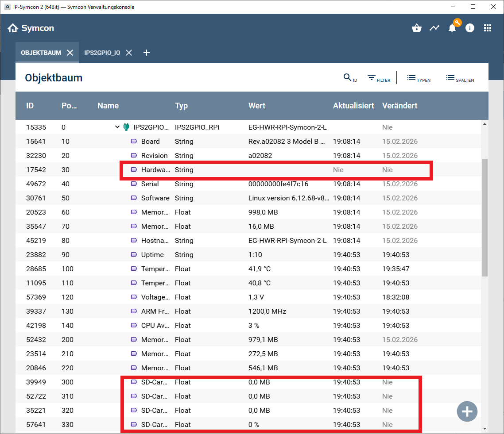This screenshot has width=504, height=434.
Task: Open the notifications bell icon
Action: coord(452,28)
